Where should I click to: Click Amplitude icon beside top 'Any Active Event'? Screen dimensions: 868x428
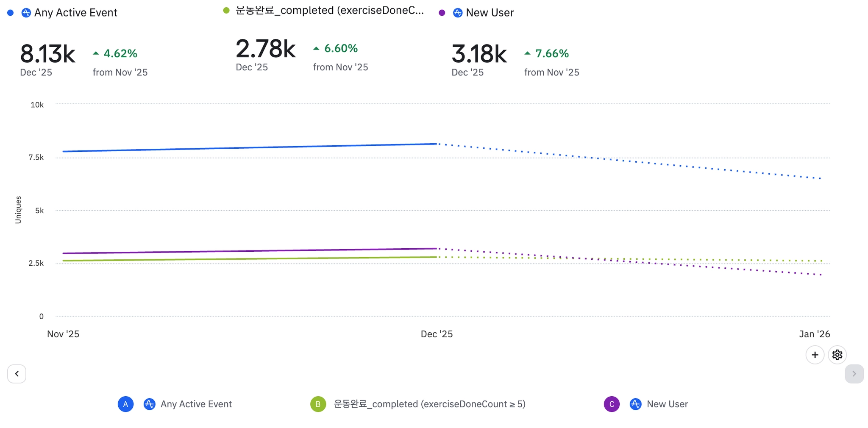click(x=26, y=13)
